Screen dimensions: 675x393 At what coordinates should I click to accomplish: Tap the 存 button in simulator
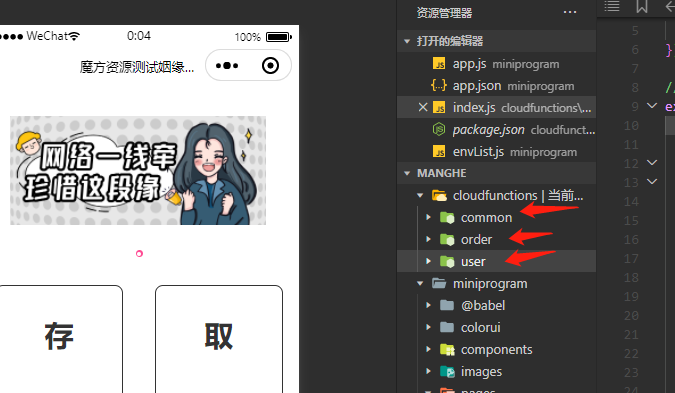pos(59,338)
